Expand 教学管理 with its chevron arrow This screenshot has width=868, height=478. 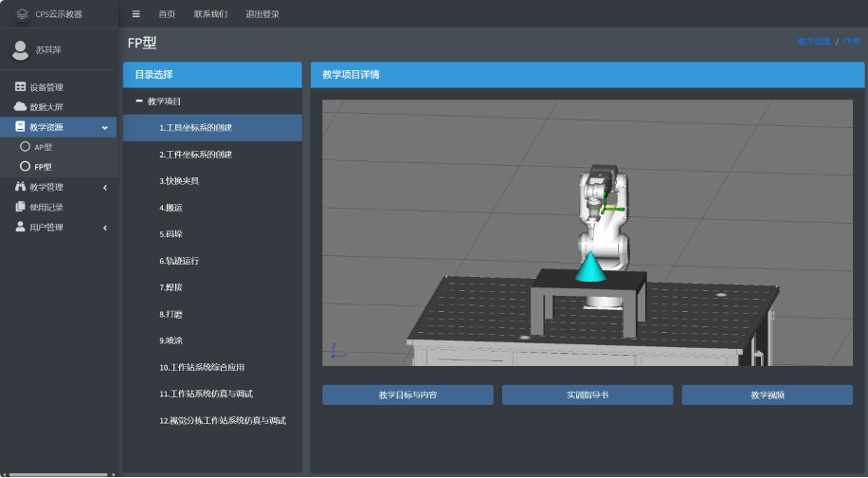(x=105, y=188)
